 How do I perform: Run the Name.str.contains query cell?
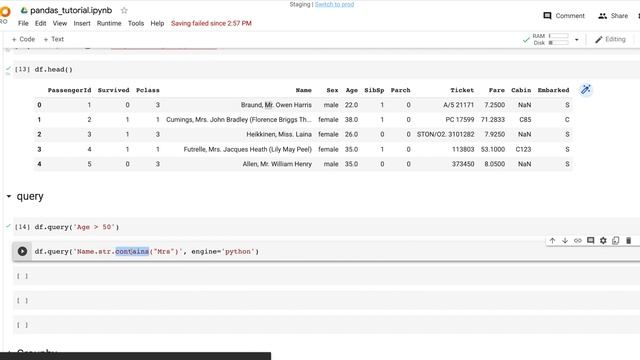coord(22,251)
